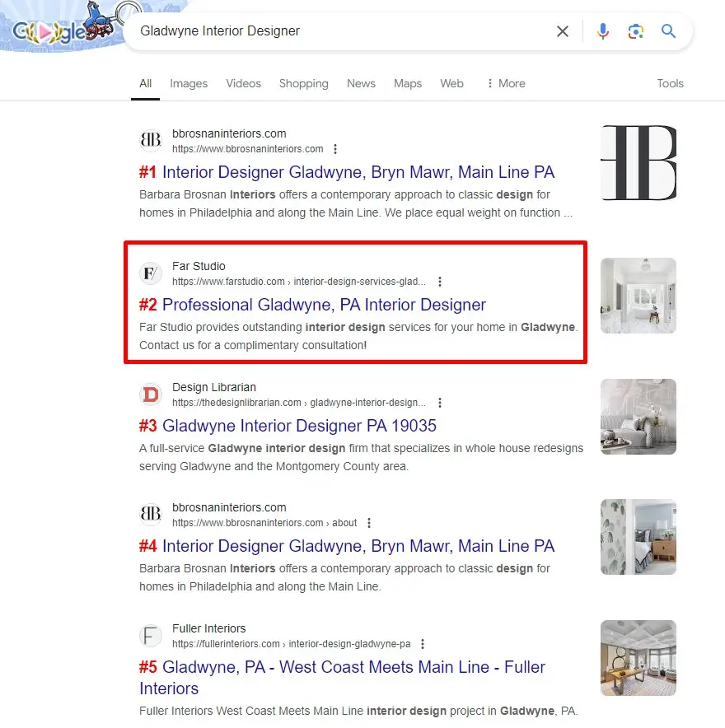The height and width of the screenshot is (728, 725).
Task: Open Professional Gladwyne, PA Interior Designer link
Action: tap(324, 305)
